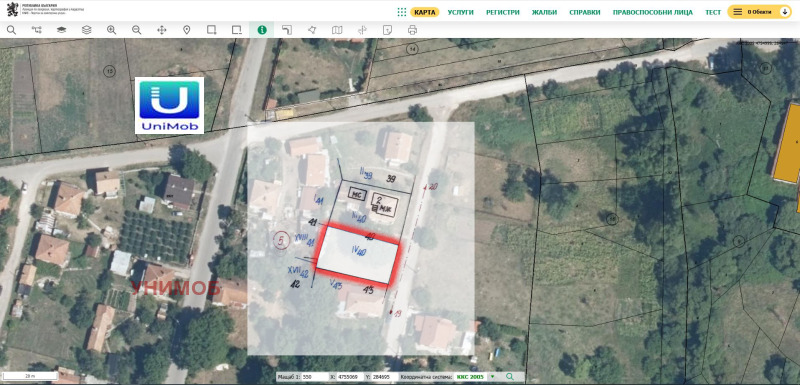Select the remove-from-selection rectangle tool
This screenshot has height=385, width=800.
(237, 30)
